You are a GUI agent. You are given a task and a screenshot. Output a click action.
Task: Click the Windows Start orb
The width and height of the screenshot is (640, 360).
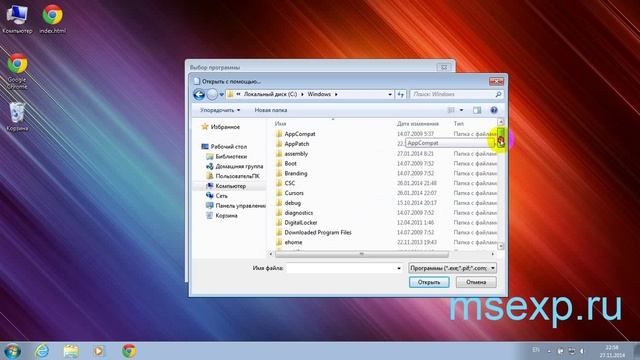(x=12, y=351)
